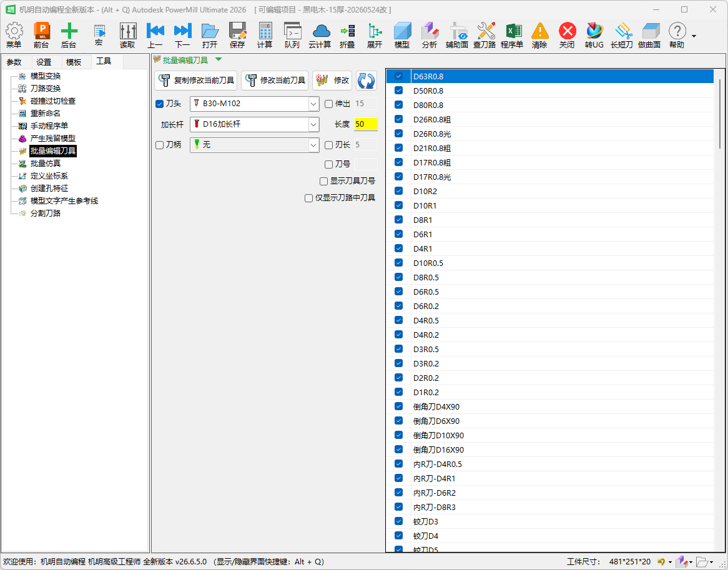Click the 复制修改当前刀具 button

(x=196, y=81)
